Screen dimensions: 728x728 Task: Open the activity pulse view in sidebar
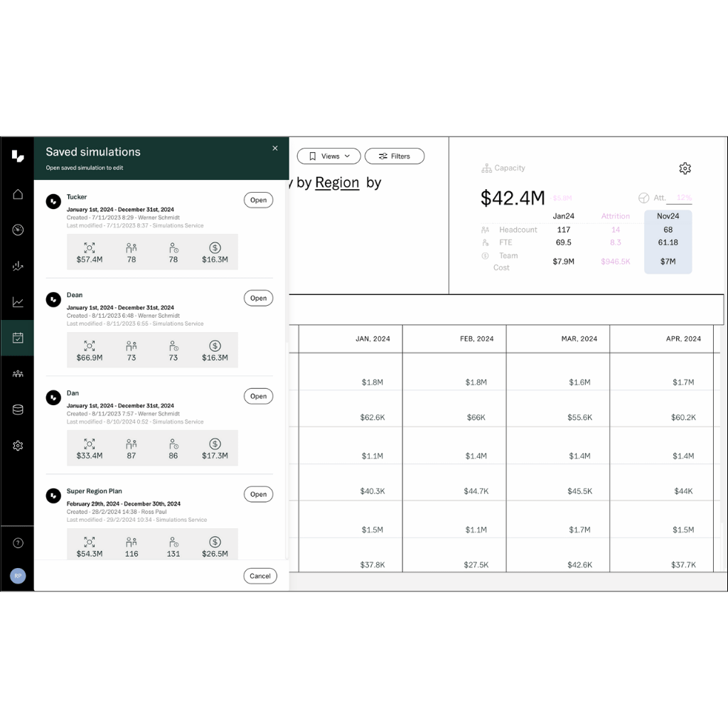(18, 266)
